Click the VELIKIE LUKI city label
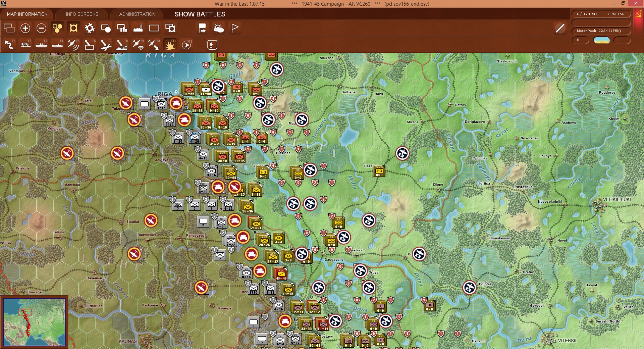Viewport: 644px width, 349px height. click(x=617, y=199)
